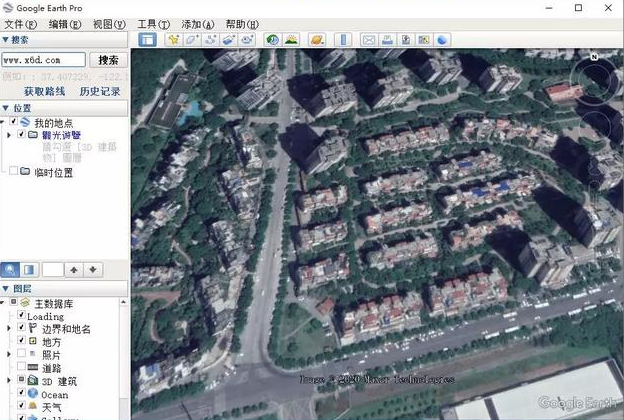Click the Email envelope toolbar icon
This screenshot has height=420, width=624.
[369, 40]
